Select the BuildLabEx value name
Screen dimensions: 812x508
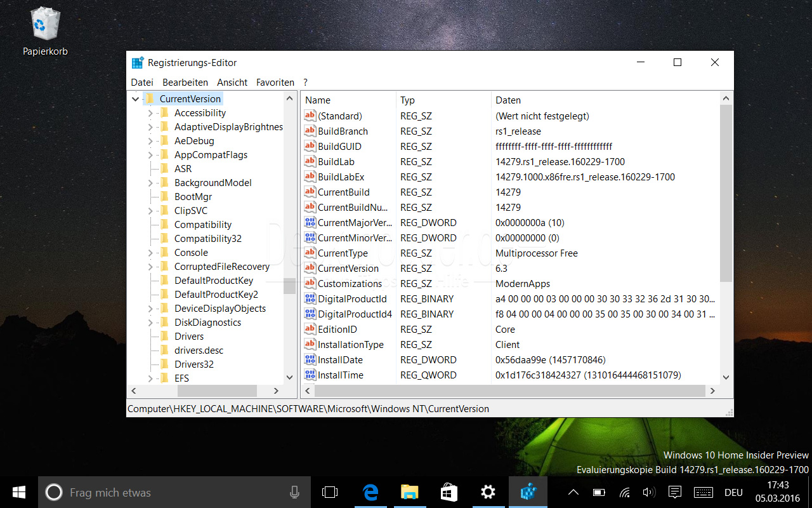[341, 177]
